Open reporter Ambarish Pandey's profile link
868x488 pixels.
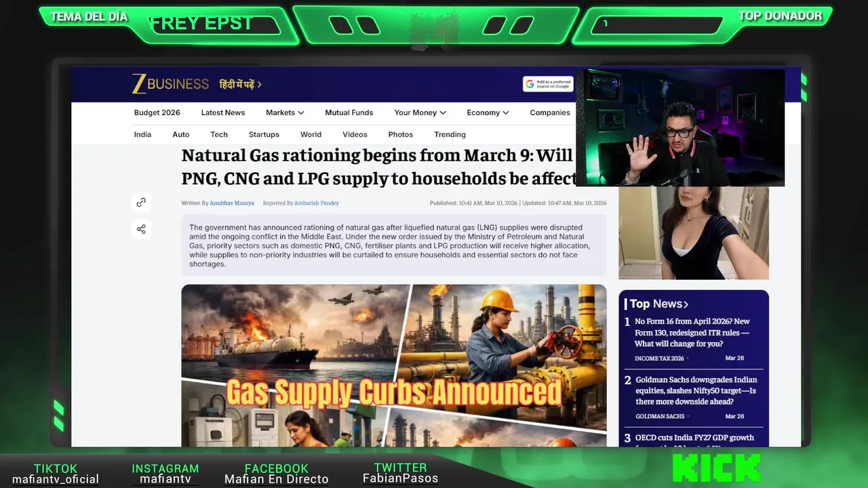pos(317,203)
